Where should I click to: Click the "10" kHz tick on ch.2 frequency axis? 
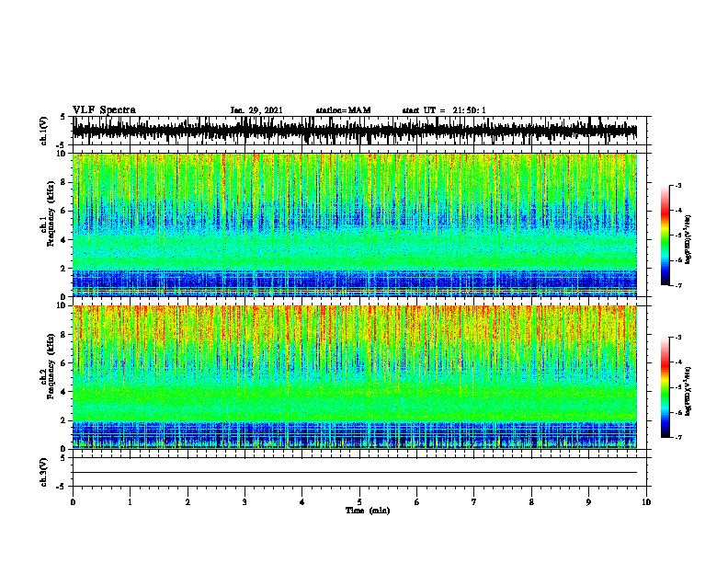pyautogui.click(x=62, y=305)
